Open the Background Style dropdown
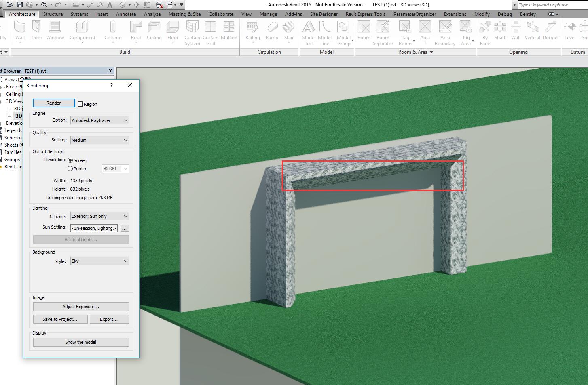 click(99, 261)
